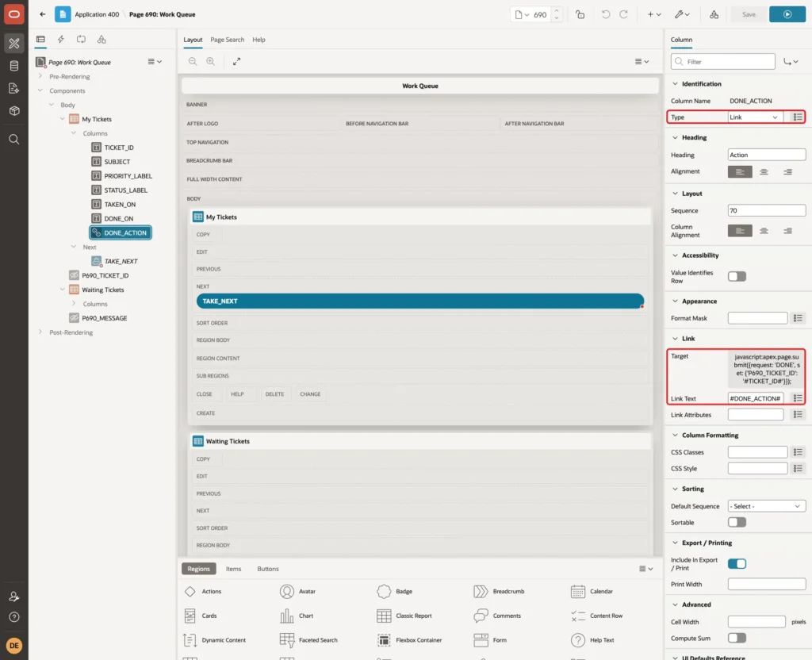Open the help question mark icon
812x660 pixels.
pos(14,617)
